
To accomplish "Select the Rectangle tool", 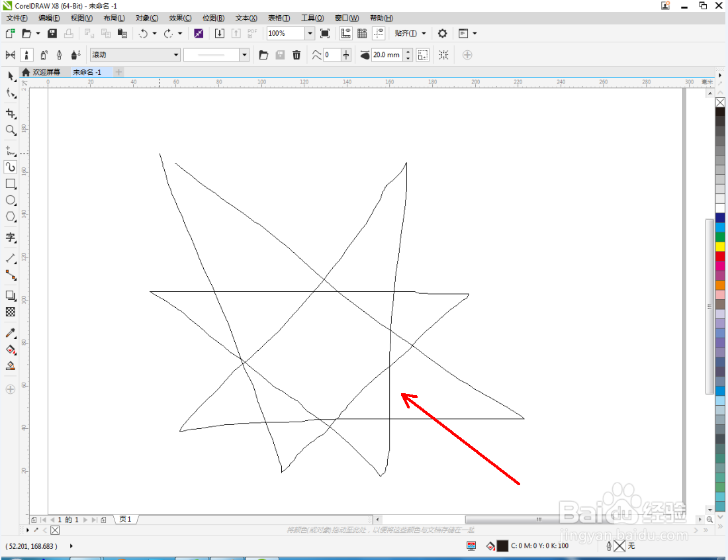I will pyautogui.click(x=10, y=184).
